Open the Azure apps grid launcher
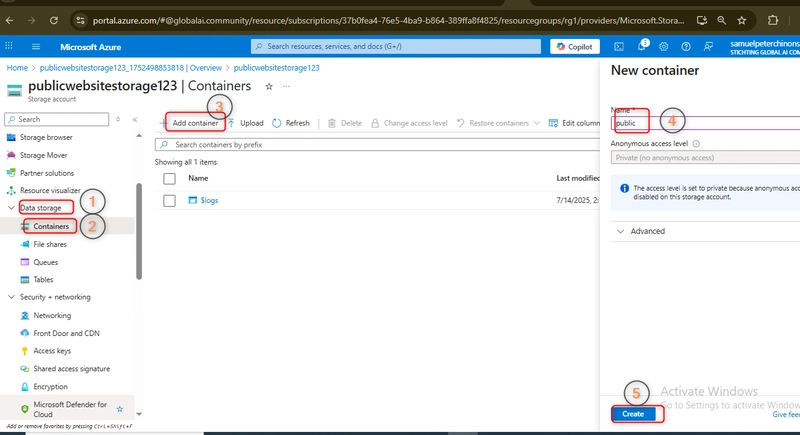The width and height of the screenshot is (800, 435). [x=9, y=46]
